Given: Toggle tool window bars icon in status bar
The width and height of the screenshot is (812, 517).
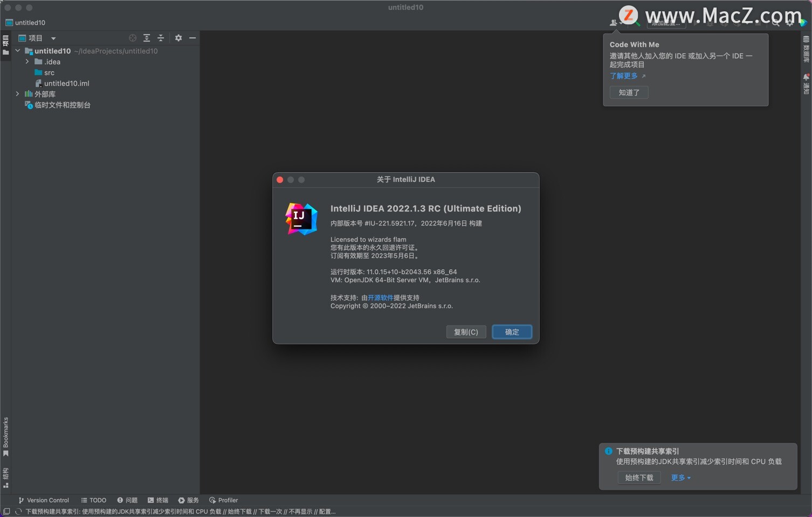Looking at the screenshot, I should pos(6,512).
